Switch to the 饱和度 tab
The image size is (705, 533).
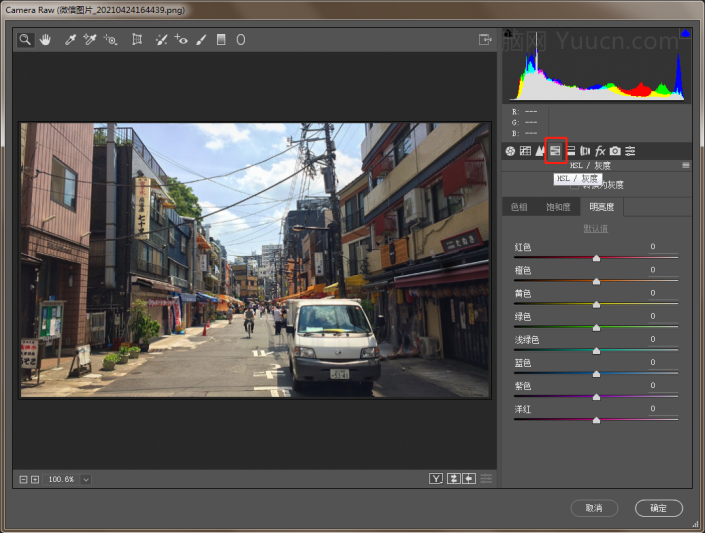(x=557, y=207)
